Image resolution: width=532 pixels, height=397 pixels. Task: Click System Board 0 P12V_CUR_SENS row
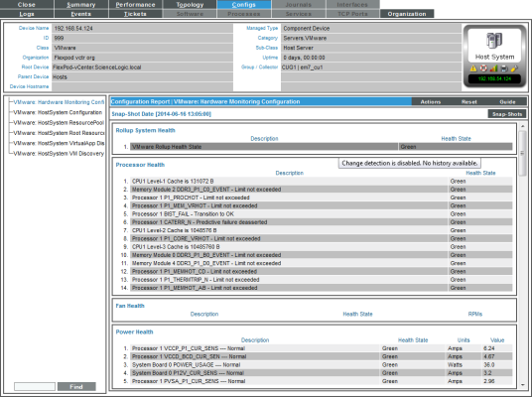coord(321,373)
